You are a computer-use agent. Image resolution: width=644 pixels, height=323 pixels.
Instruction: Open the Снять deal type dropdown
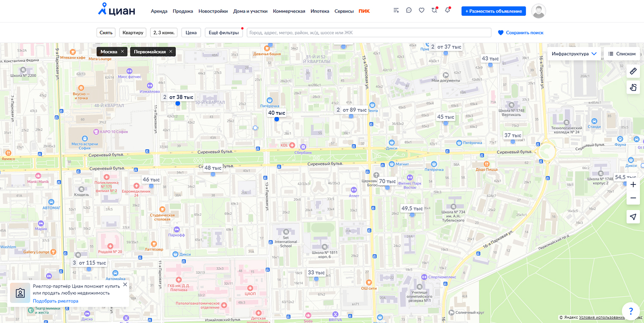pos(106,33)
